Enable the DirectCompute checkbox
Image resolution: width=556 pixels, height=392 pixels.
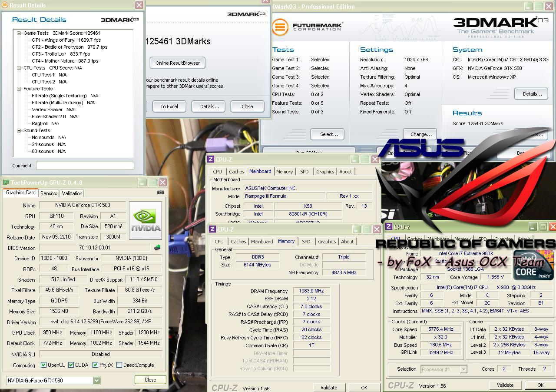[x=119, y=365]
